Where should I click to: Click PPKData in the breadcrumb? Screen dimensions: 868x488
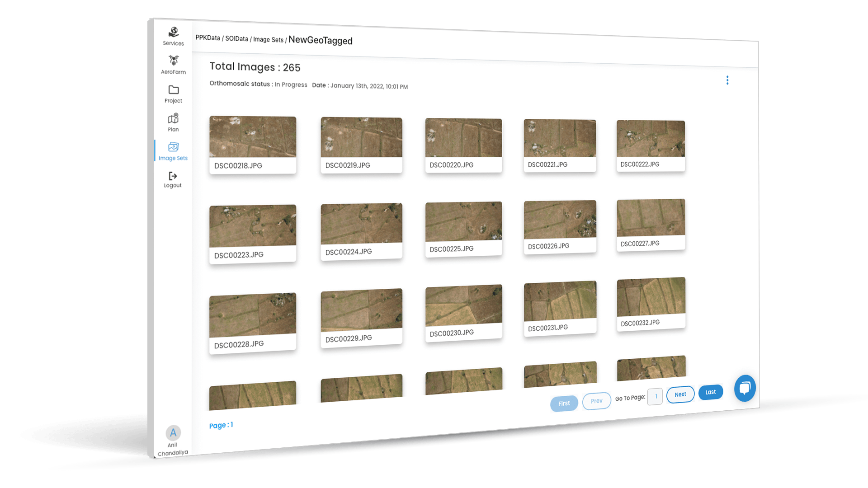208,38
